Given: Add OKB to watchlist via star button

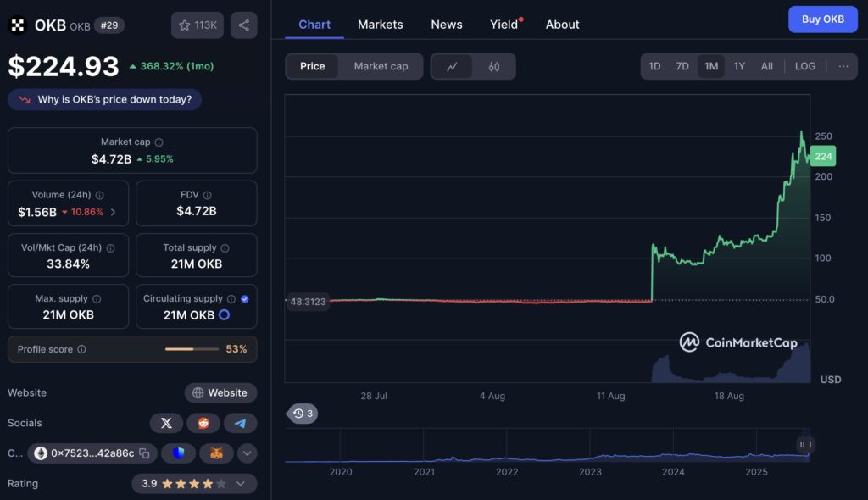Looking at the screenshot, I should click(x=197, y=25).
